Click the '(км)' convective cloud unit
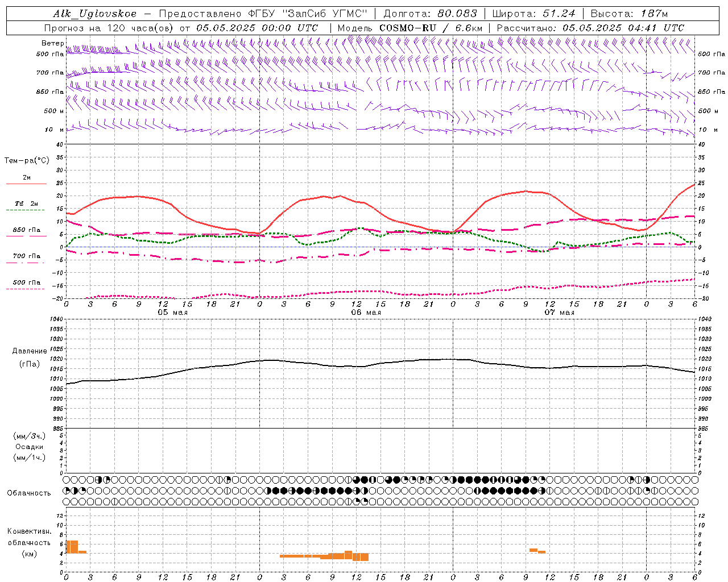 tap(30, 554)
